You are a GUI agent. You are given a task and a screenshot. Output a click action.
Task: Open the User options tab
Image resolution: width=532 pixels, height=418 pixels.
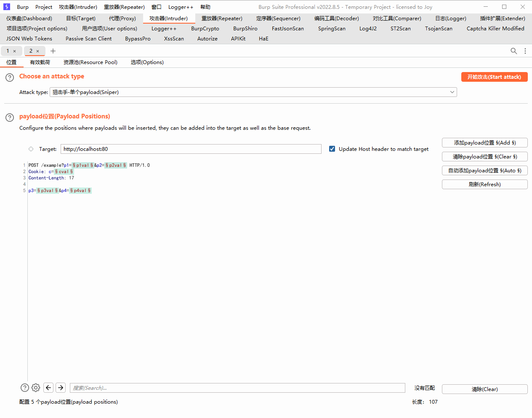pyautogui.click(x=109, y=29)
